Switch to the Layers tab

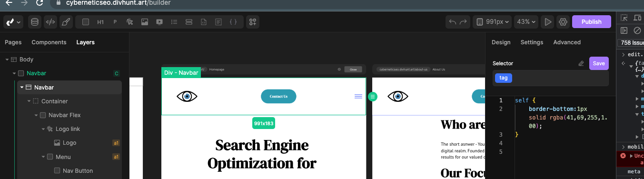(x=86, y=42)
